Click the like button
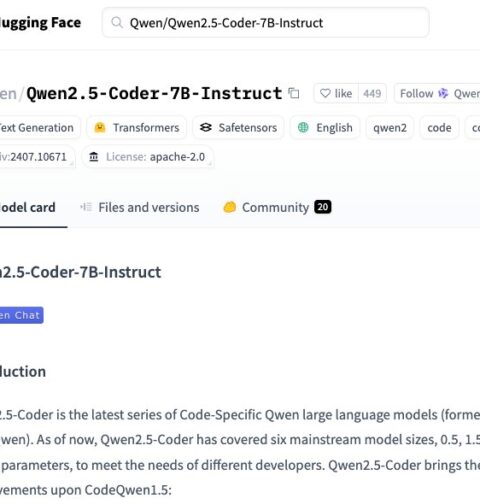The height and width of the screenshot is (504, 480). coord(336,93)
